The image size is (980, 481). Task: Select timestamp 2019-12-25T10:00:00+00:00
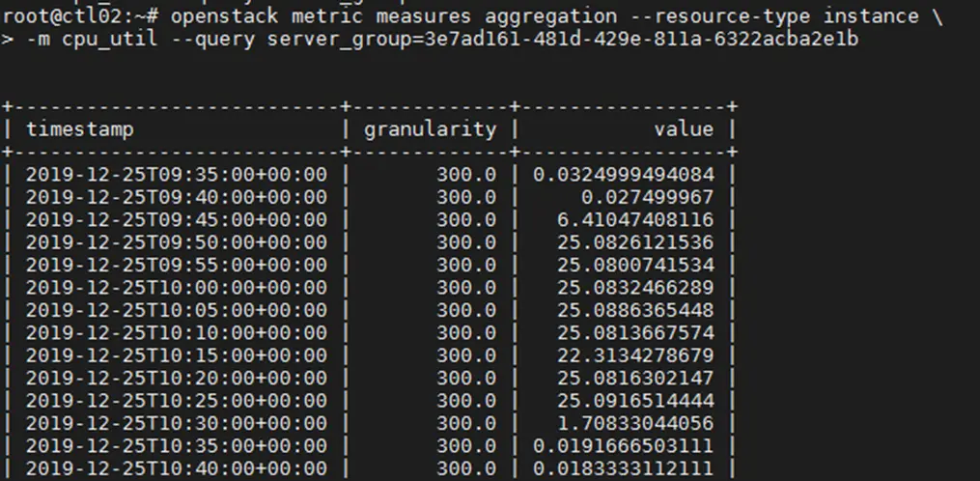pyautogui.click(x=177, y=288)
